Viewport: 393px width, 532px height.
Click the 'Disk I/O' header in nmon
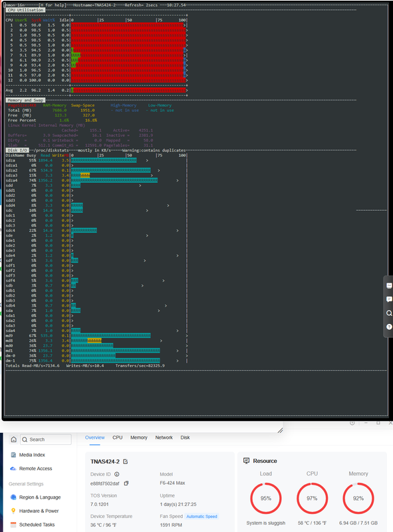pyautogui.click(x=18, y=150)
